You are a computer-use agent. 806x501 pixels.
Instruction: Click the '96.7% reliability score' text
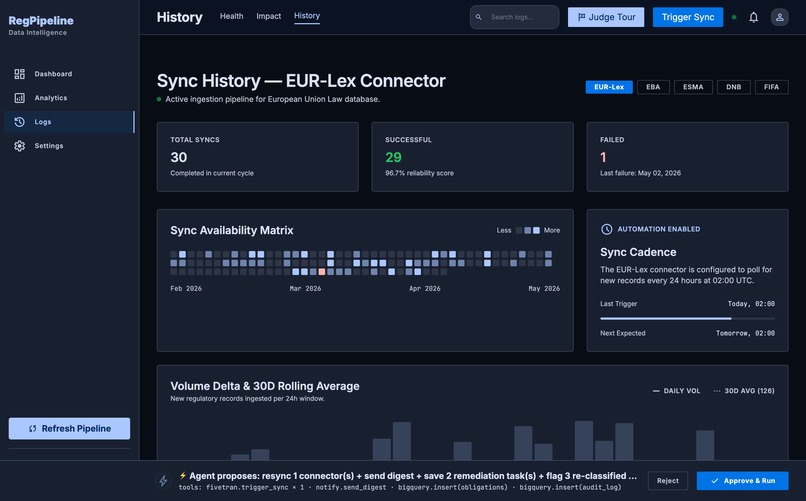point(419,173)
